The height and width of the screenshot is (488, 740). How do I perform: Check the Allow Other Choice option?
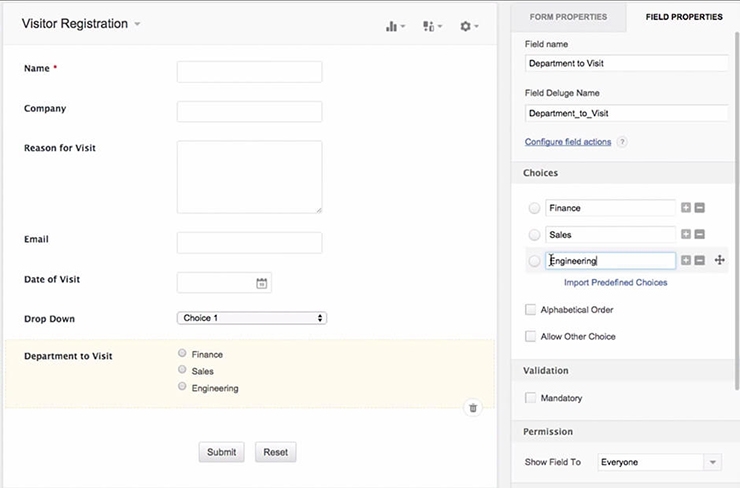[530, 337]
